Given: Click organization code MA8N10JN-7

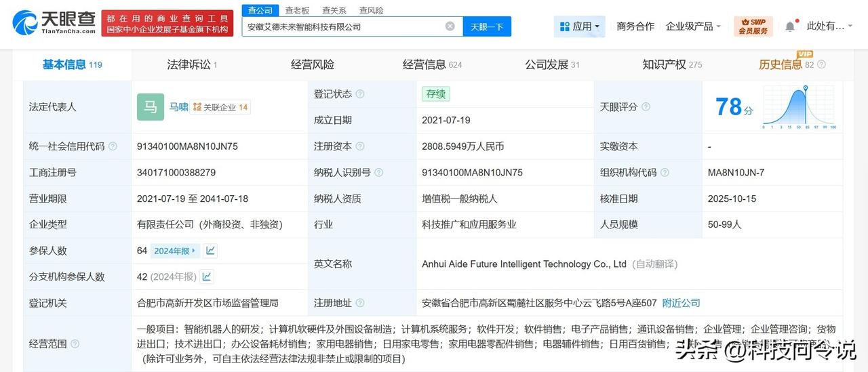Looking at the screenshot, I should pos(736,173).
